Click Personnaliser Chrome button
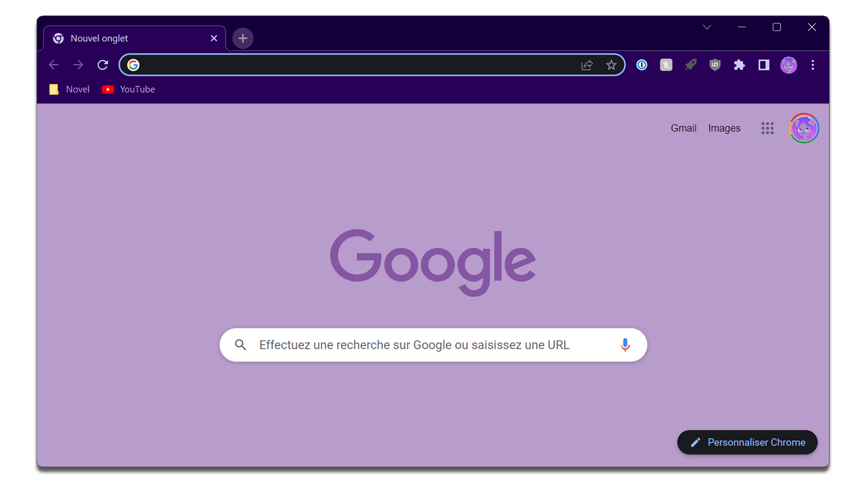 pyautogui.click(x=747, y=442)
